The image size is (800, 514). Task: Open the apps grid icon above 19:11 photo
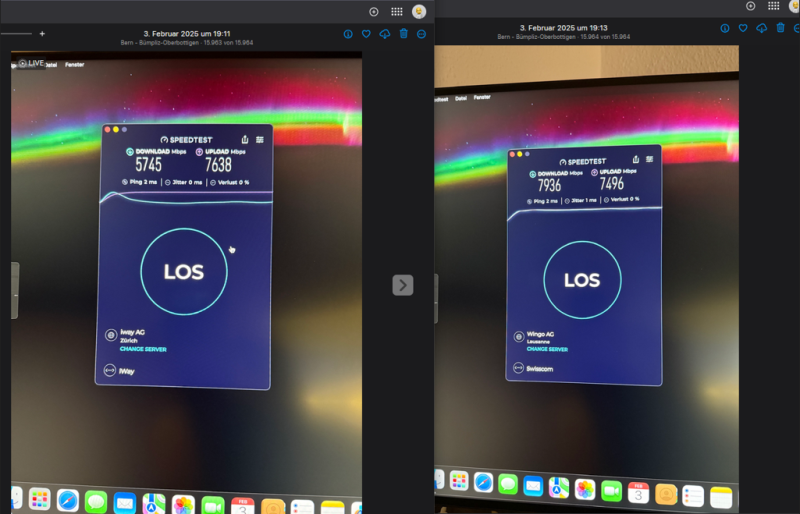point(397,11)
